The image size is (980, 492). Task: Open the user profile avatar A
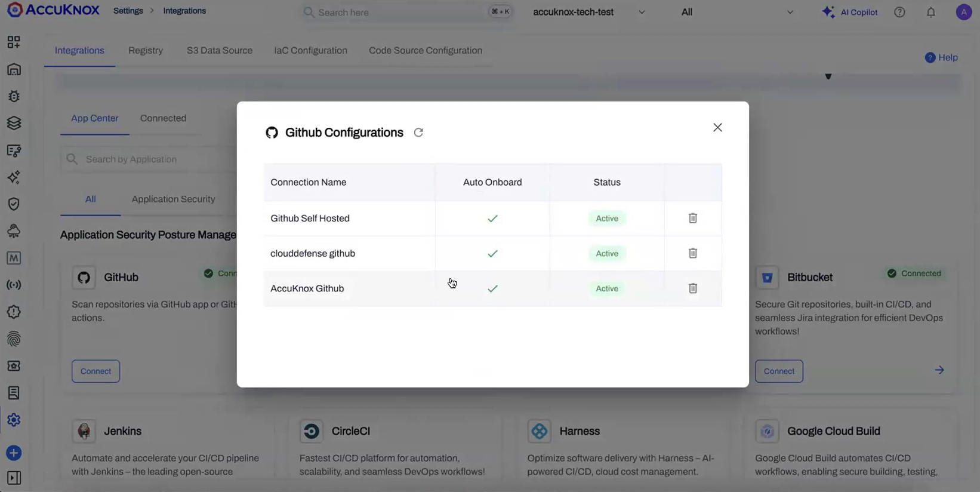point(964,12)
